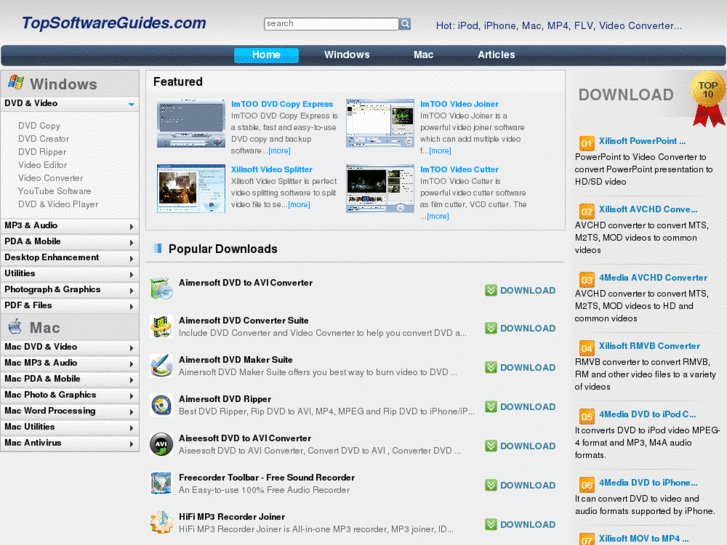
Task: Open ImTOO Video Joiner link
Action: click(x=459, y=104)
